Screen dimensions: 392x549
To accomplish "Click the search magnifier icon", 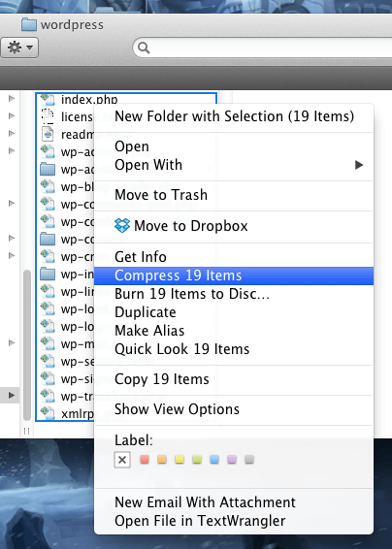I will [x=144, y=48].
